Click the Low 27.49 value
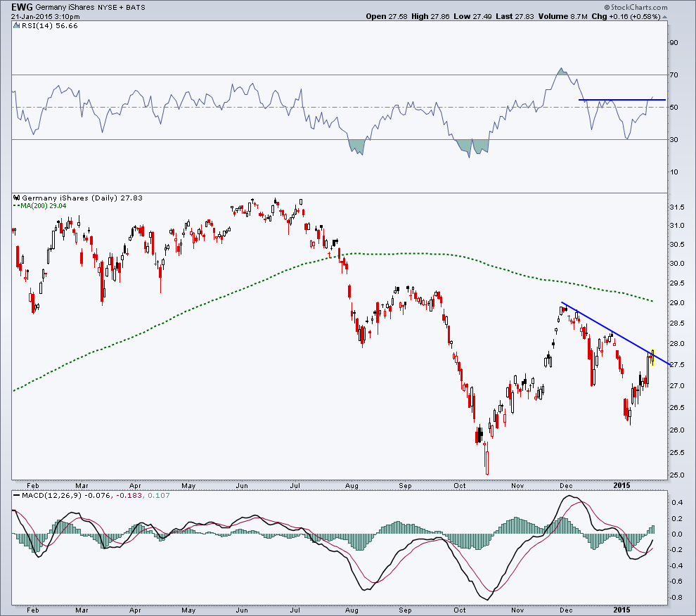The height and width of the screenshot is (616, 696). 472,16
